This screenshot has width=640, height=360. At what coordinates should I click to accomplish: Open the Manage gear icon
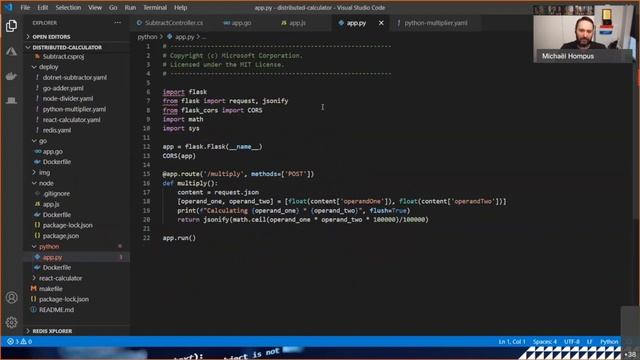[11, 322]
